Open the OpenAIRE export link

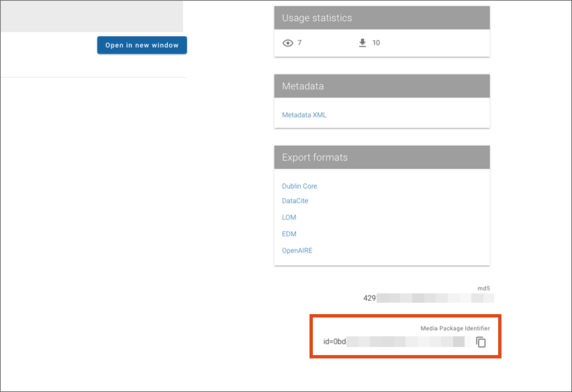coord(297,250)
